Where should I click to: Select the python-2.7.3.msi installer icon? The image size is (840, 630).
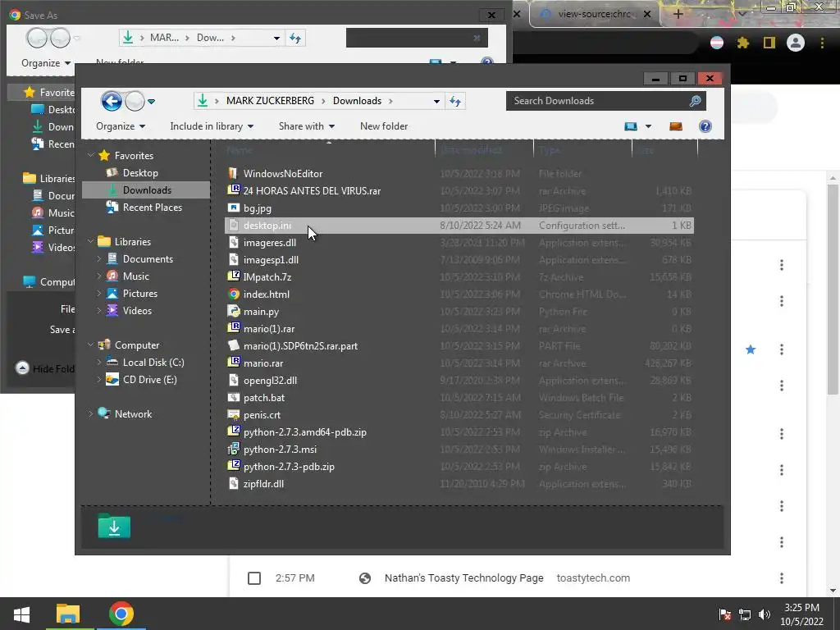coord(233,449)
